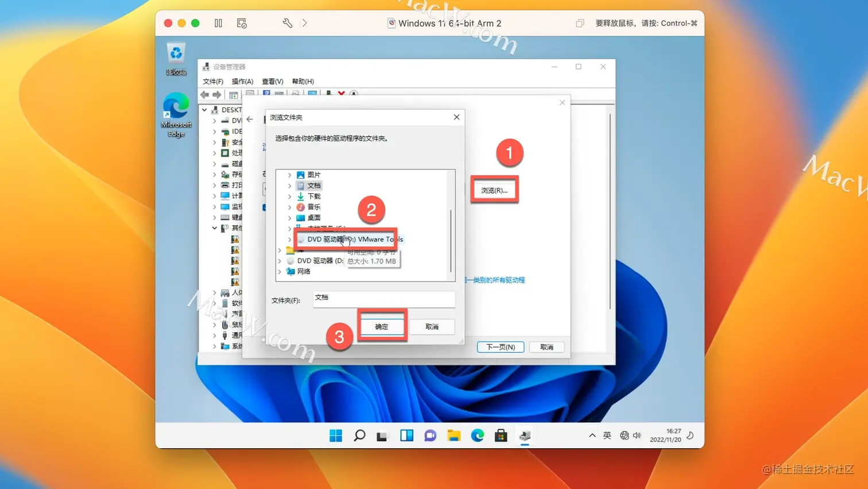Expand the 文档 folder node
This screenshot has width=868, height=489.
[289, 186]
